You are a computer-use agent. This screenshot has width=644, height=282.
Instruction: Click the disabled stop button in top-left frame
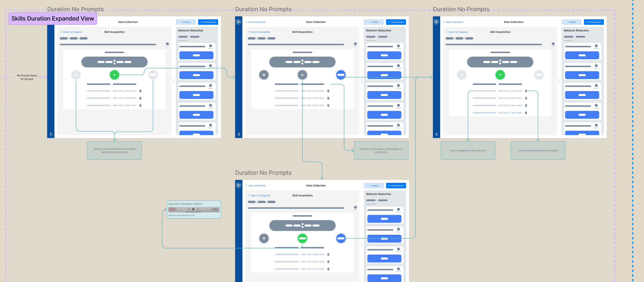click(76, 75)
